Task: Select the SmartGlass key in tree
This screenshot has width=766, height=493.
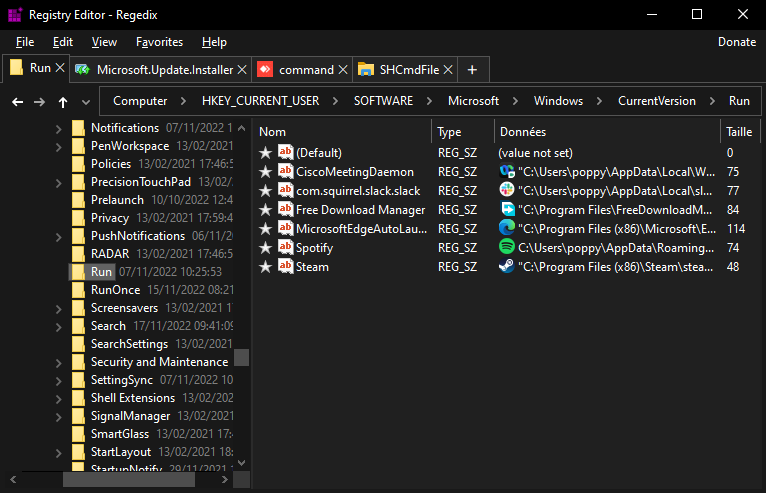Action: [x=120, y=434]
